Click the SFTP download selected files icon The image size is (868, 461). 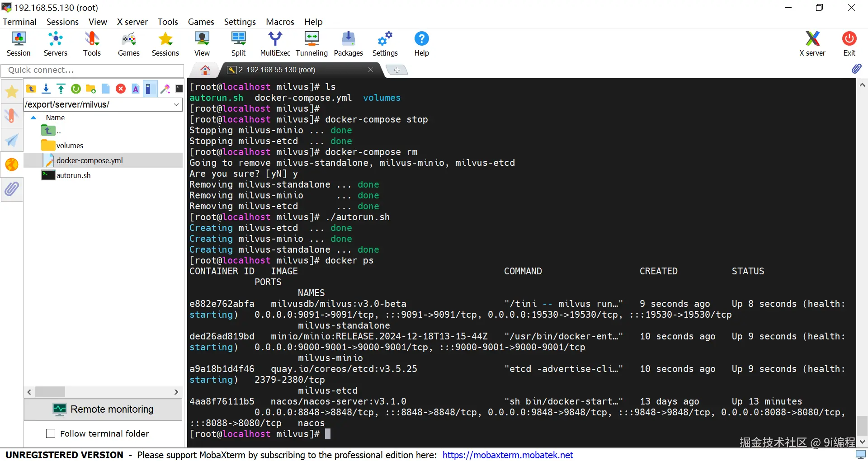pos(46,89)
